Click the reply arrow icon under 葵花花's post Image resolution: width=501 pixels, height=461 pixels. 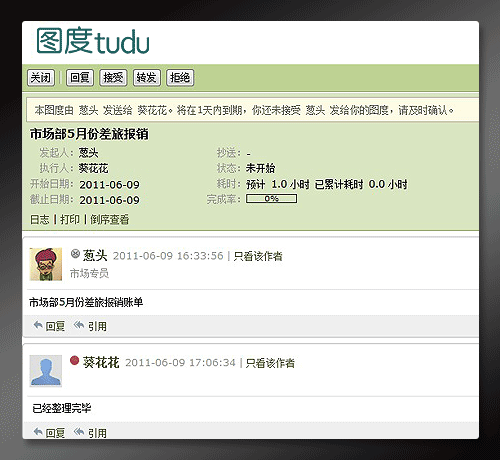point(38,432)
